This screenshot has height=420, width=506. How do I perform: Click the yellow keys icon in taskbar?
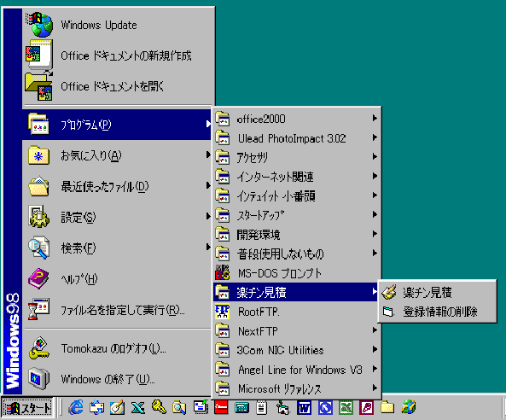pos(159,407)
